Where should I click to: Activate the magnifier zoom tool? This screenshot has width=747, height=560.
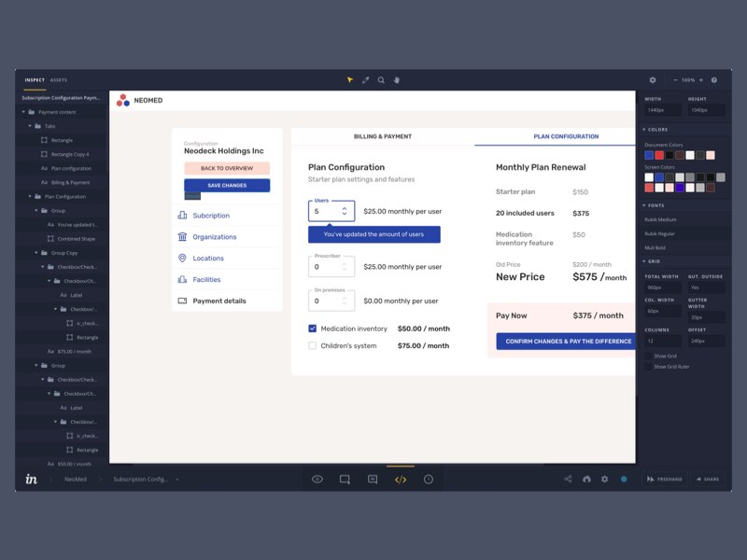click(x=381, y=80)
